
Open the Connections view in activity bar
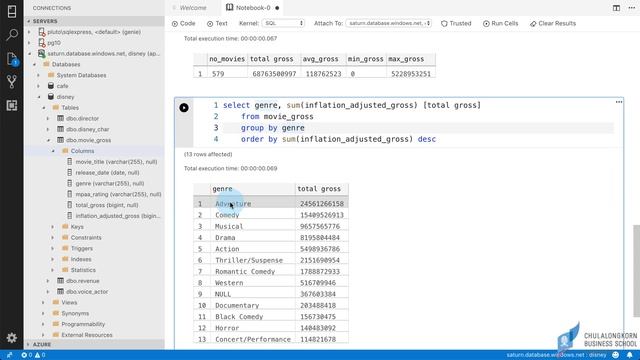tap(12, 12)
